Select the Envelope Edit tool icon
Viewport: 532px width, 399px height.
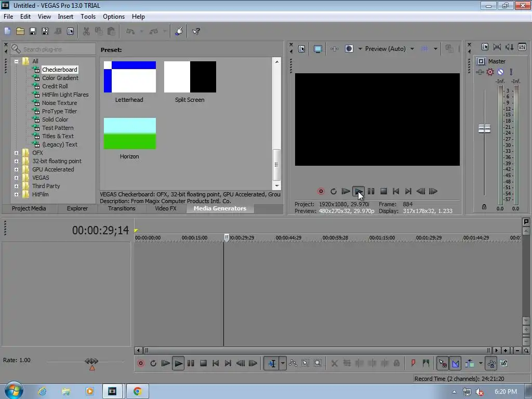[x=293, y=363]
